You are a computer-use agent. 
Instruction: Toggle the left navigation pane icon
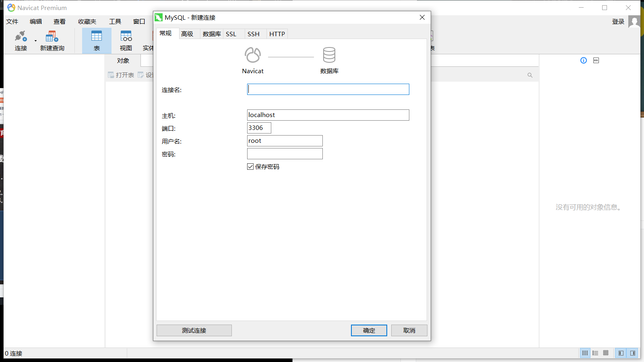[621, 353]
